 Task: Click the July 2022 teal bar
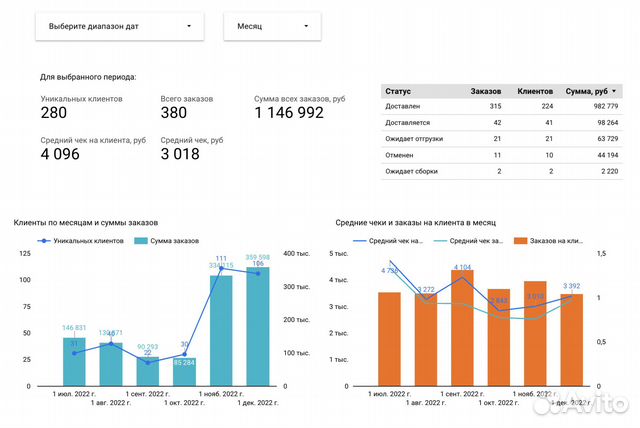coord(75,361)
